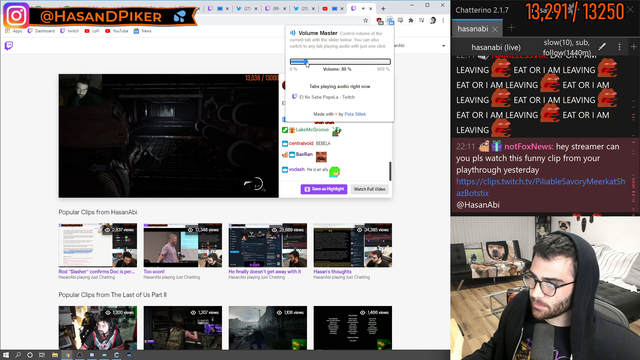Switch to Chrome on the taskbar

67,355
